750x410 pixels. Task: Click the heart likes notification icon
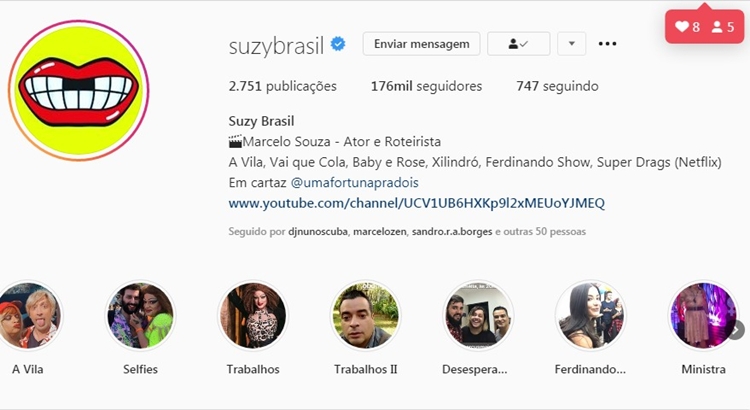pyautogui.click(x=682, y=27)
